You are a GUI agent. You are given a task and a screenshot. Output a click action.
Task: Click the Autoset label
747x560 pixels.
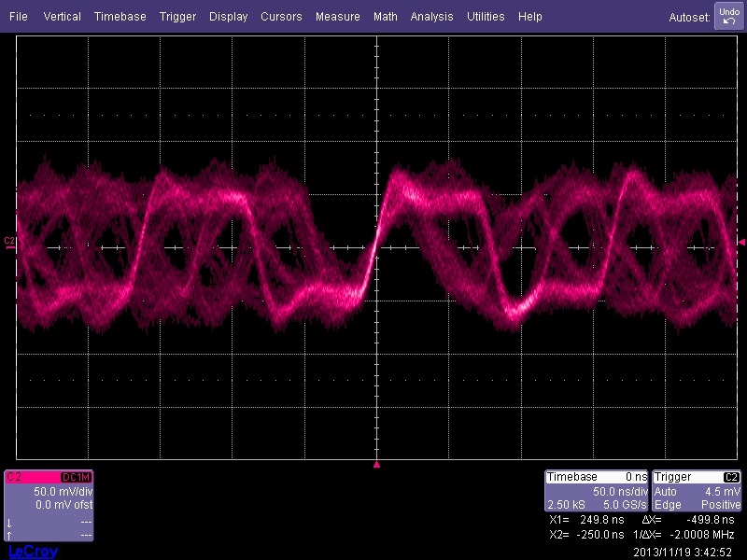pyautogui.click(x=689, y=17)
